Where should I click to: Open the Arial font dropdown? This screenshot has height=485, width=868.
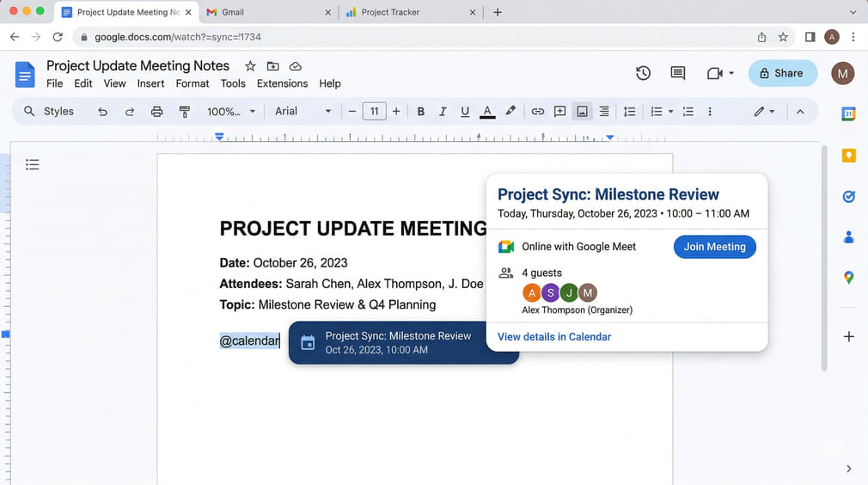[x=303, y=111]
